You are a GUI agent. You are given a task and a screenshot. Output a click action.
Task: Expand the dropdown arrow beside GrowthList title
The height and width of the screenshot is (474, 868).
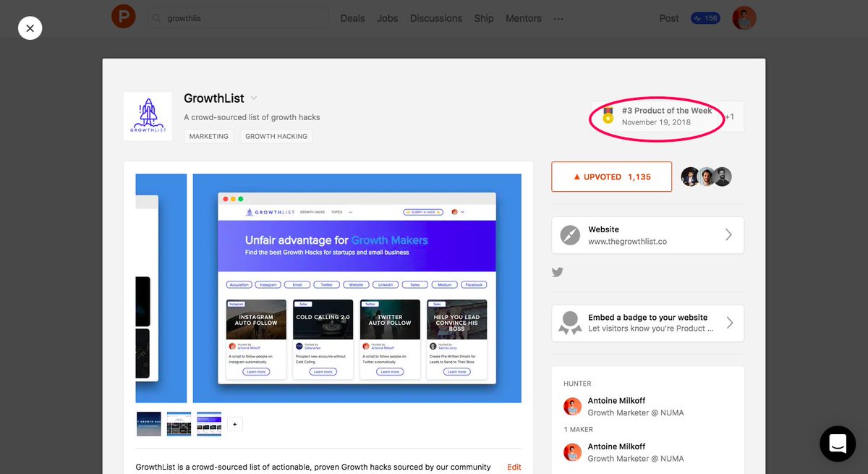point(254,98)
